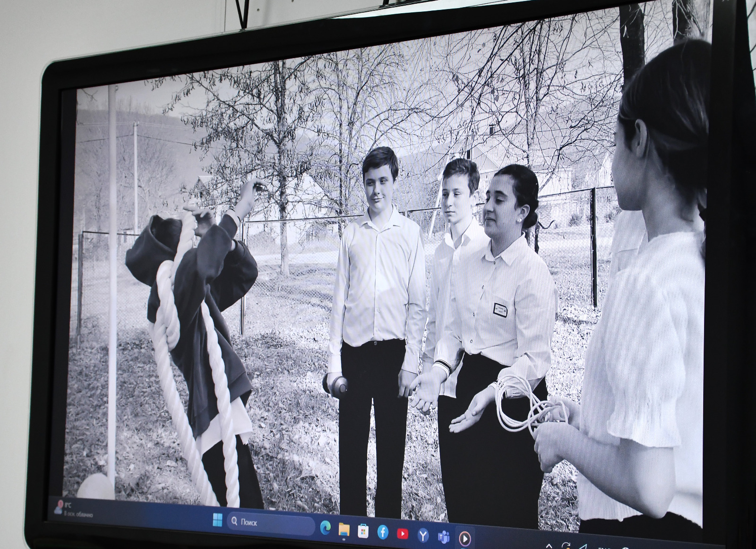756x549 pixels.
Task: Switch to the Media Player app
Action: [x=464, y=538]
